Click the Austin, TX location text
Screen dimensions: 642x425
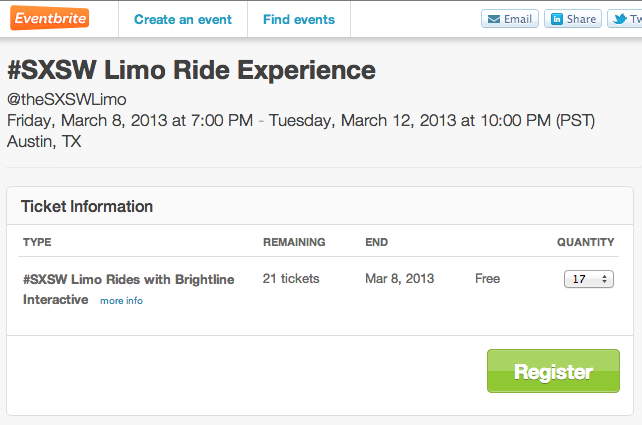tap(44, 142)
